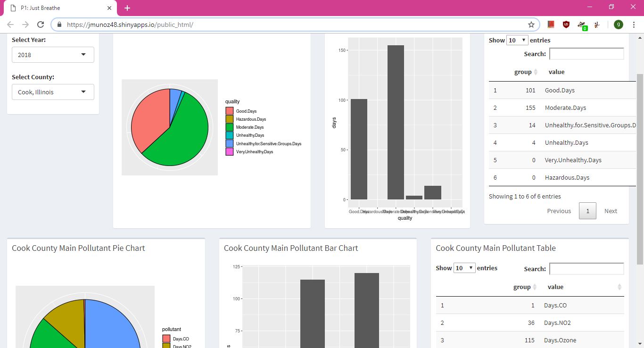Search the air quality days table
Screen dimensions: 644x348
[586, 54]
